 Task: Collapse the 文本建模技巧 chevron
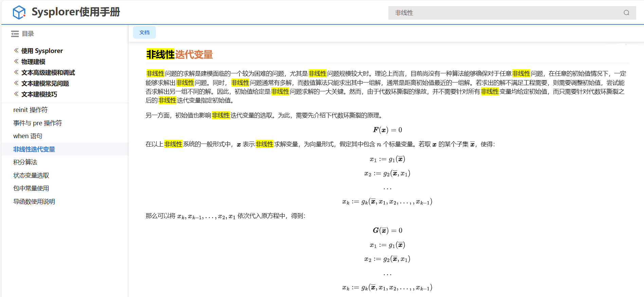pyautogui.click(x=16, y=94)
